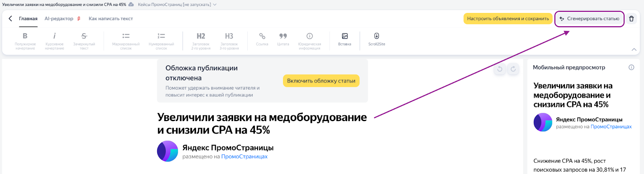Apply H3 heading style
The width and height of the screenshot is (644, 174).
pyautogui.click(x=229, y=40)
